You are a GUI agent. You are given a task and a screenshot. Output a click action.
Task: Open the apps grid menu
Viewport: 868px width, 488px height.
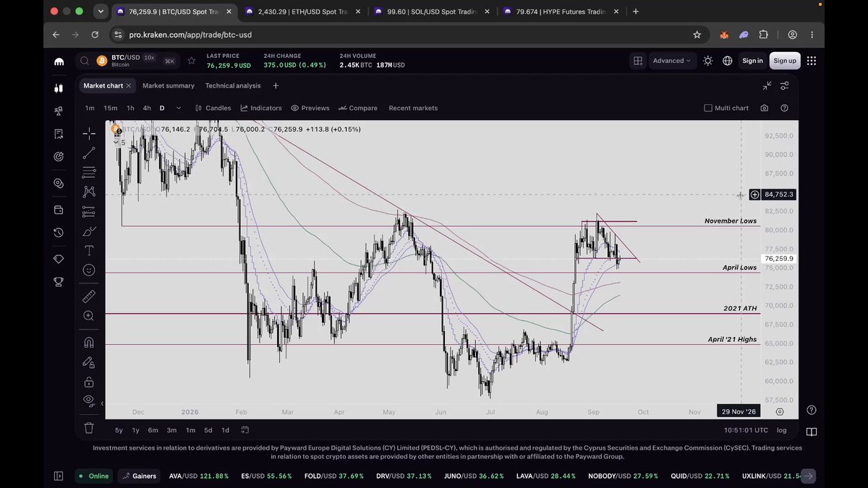click(811, 61)
